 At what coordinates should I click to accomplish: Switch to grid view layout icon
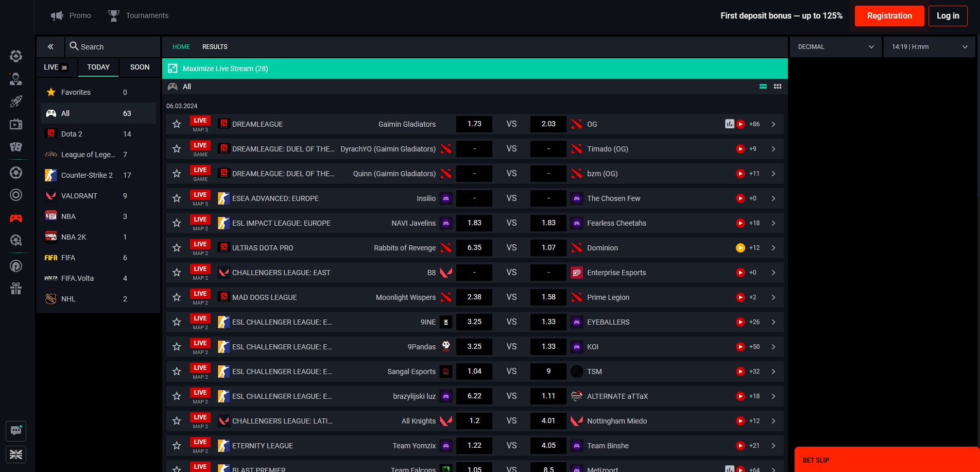[x=778, y=87]
